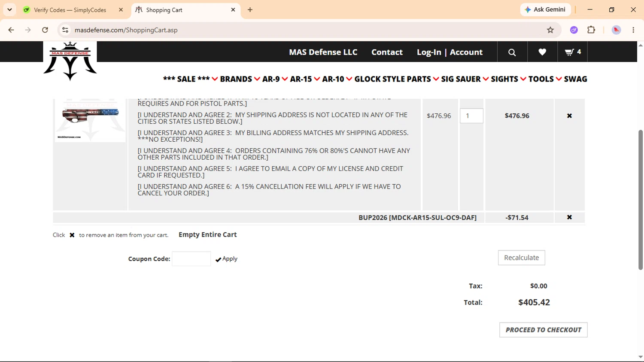Close the Shopping Cart tab
The width and height of the screenshot is (644, 362).
tap(233, 10)
